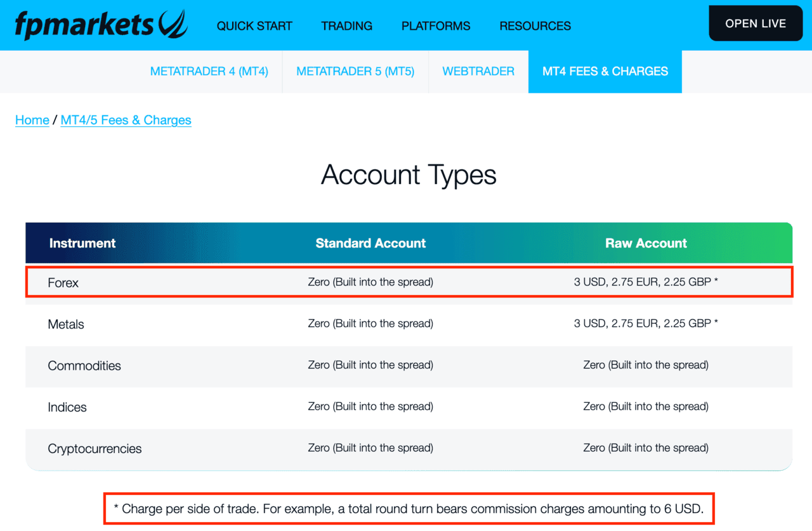Click Commodities Standard Account fee cell
The height and width of the screenshot is (531, 812).
pyautogui.click(x=370, y=365)
